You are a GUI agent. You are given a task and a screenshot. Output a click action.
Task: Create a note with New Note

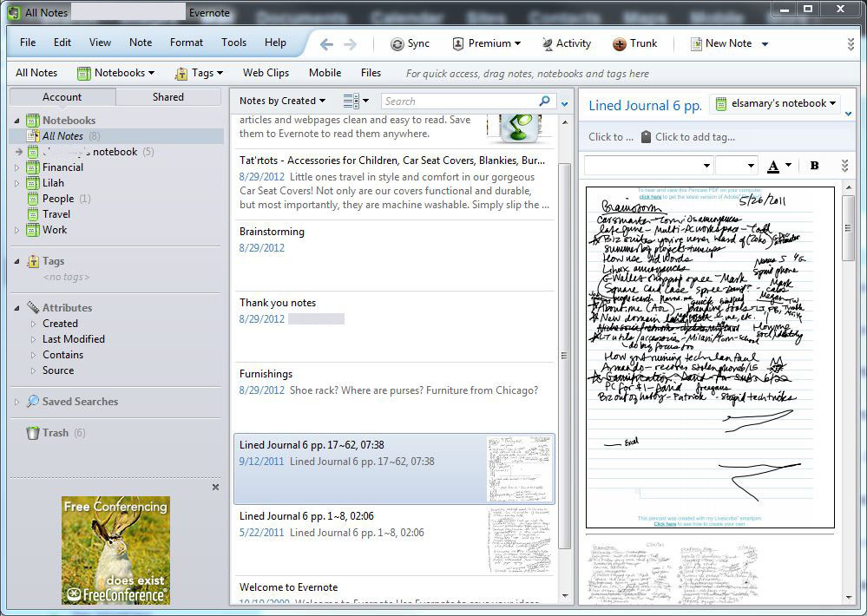click(719, 43)
